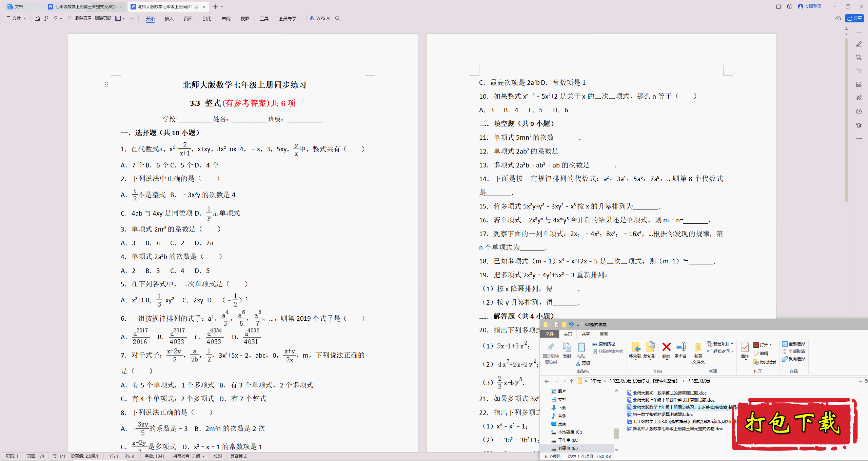
Task: Open the tools wand icon in right sidebar
Action: pyautogui.click(x=859, y=98)
